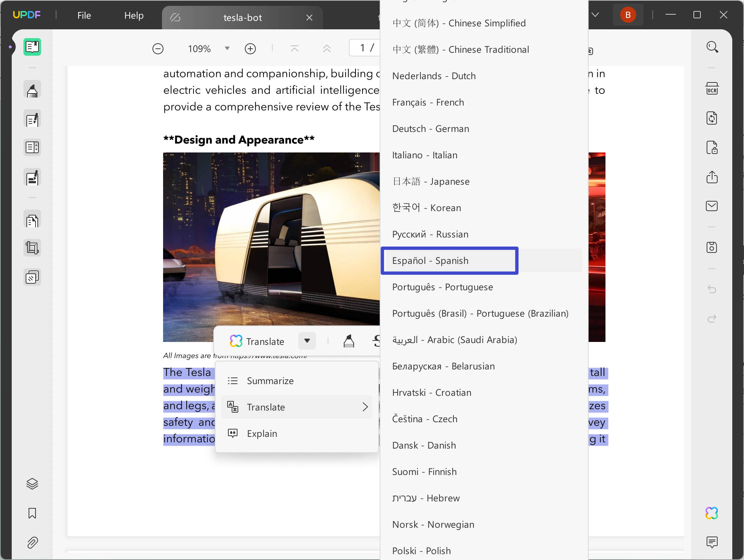Viewport: 744px width, 560px height.
Task: Open the UPDF AI assistant
Action: (711, 513)
